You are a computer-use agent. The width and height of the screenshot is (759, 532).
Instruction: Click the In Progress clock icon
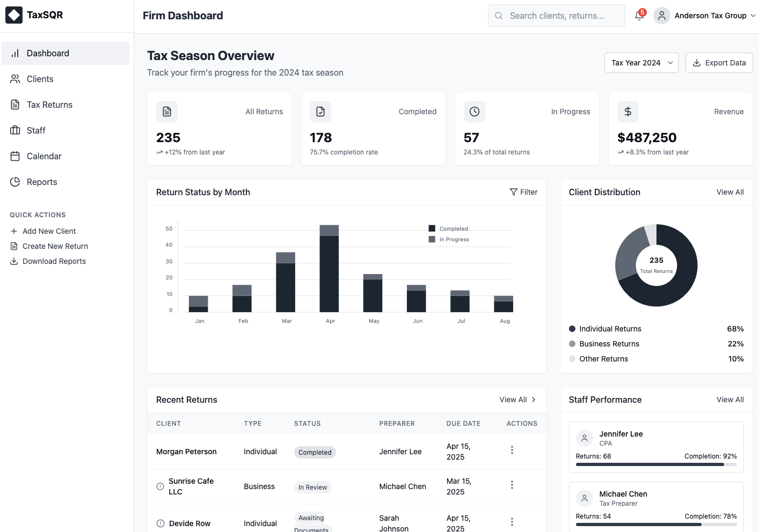474,112
